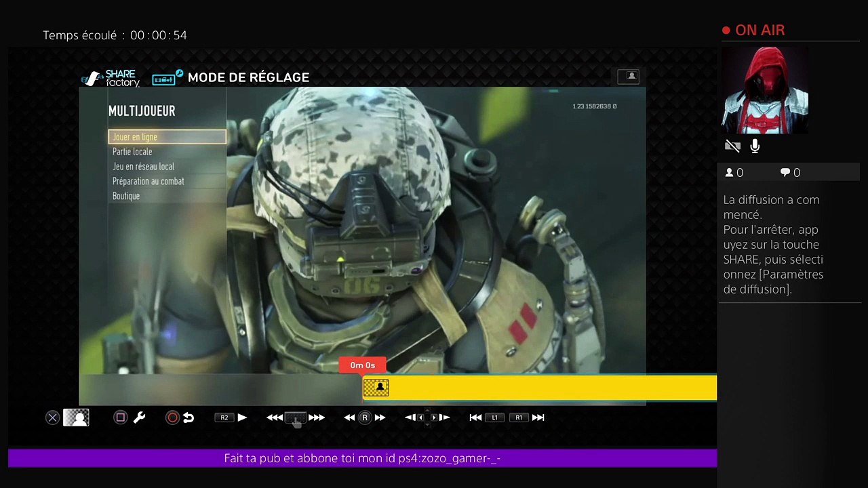
Task: Click the red ON AIR indicator
Action: pos(753,30)
